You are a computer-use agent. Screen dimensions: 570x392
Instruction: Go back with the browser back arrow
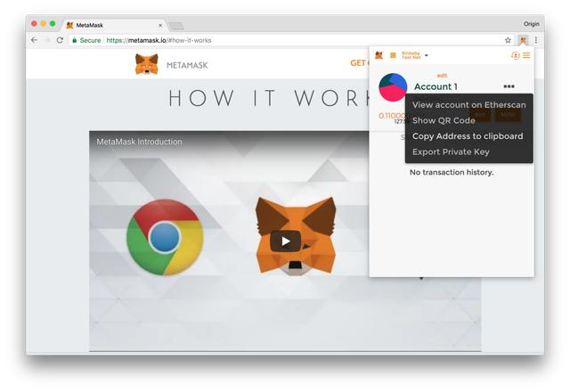tap(34, 40)
